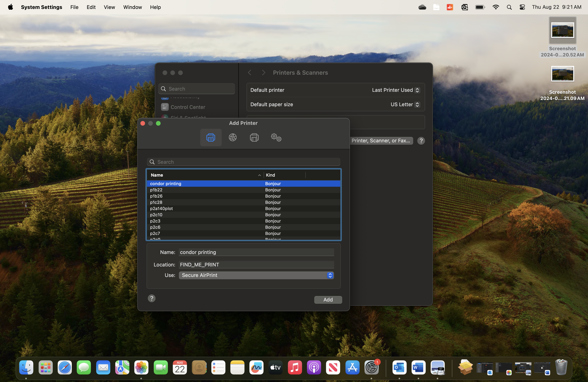Screen dimensions: 588x382
Task: Open Safari from the Dock
Action: point(65,367)
